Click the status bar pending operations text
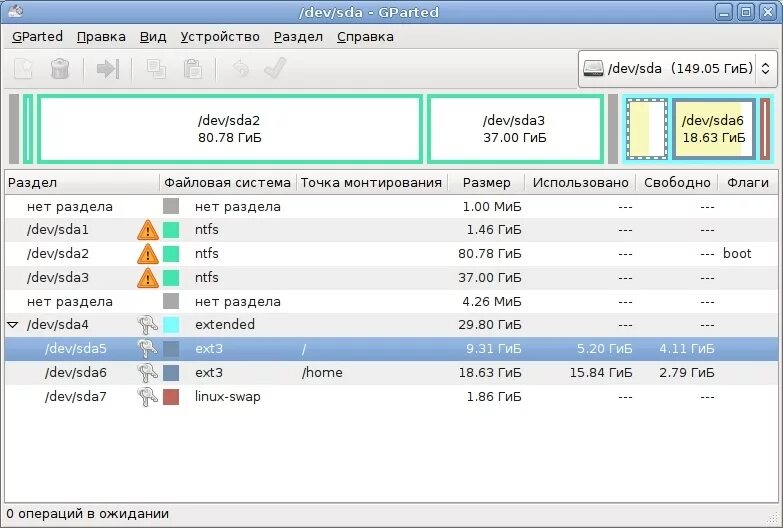Screen dimensions: 783x528 click(87, 514)
